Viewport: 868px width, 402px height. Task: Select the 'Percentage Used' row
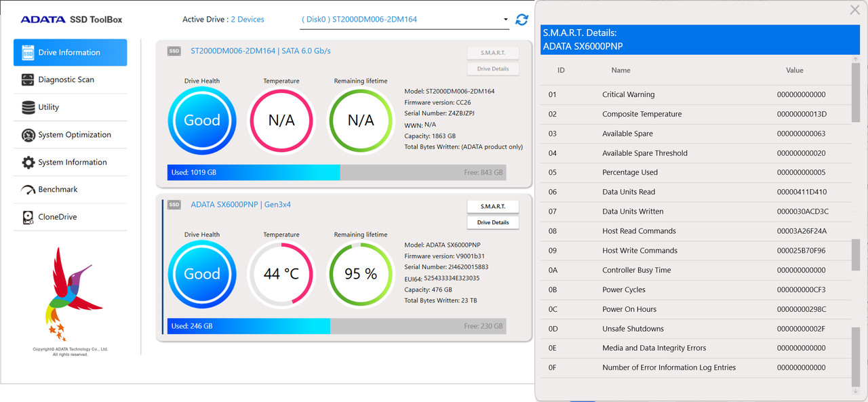[x=695, y=173]
